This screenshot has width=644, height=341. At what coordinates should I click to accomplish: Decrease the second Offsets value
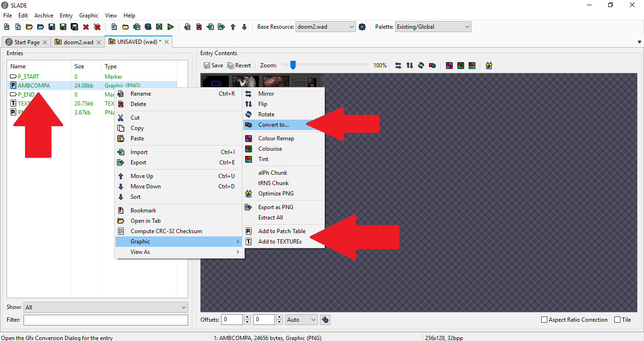[280, 322]
